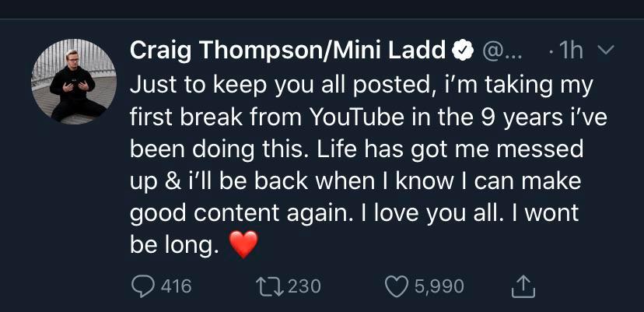Open Mini Ladd's profile picture
This screenshot has width=644, height=312.
(68, 81)
